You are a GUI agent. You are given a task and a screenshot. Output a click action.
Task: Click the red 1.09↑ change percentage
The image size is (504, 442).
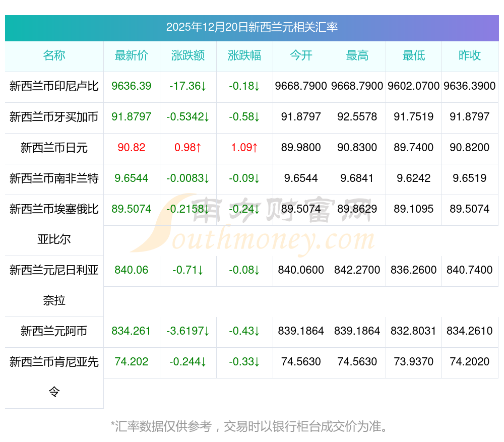pyautogui.click(x=244, y=148)
